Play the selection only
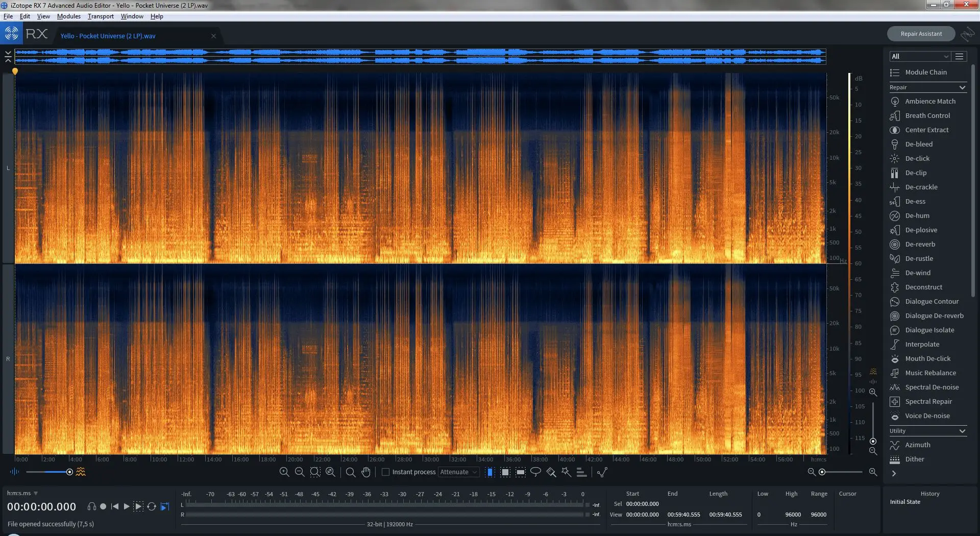The image size is (980, 536). pyautogui.click(x=138, y=506)
